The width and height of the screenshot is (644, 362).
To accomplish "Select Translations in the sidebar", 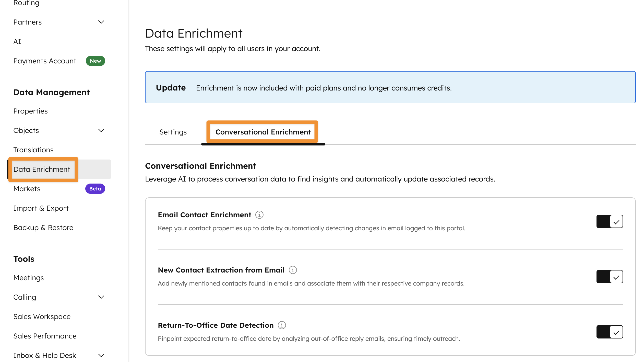I will tap(33, 150).
